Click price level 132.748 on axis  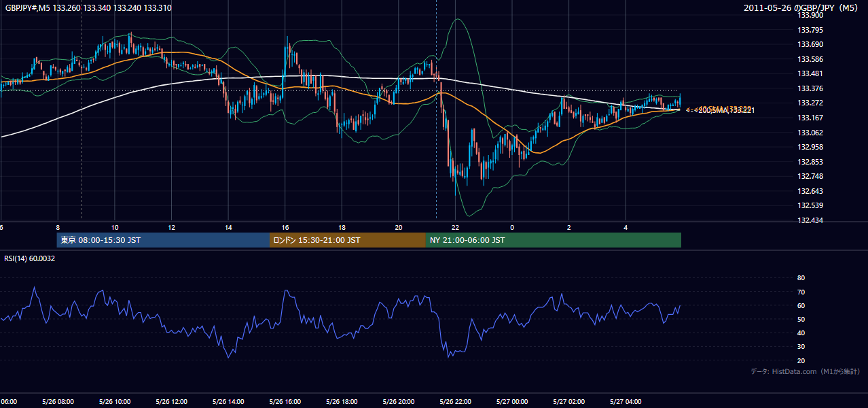tap(811, 176)
